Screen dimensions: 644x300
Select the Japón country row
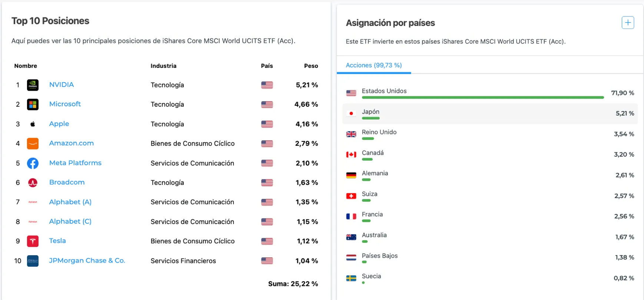pyautogui.click(x=489, y=113)
